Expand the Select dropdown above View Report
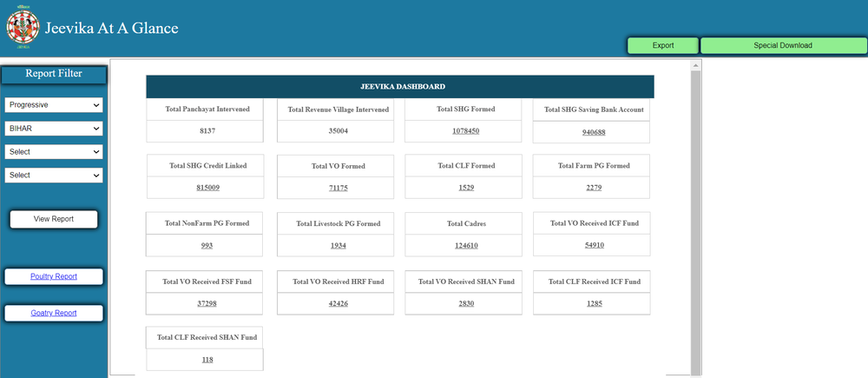The image size is (868, 378). point(54,176)
